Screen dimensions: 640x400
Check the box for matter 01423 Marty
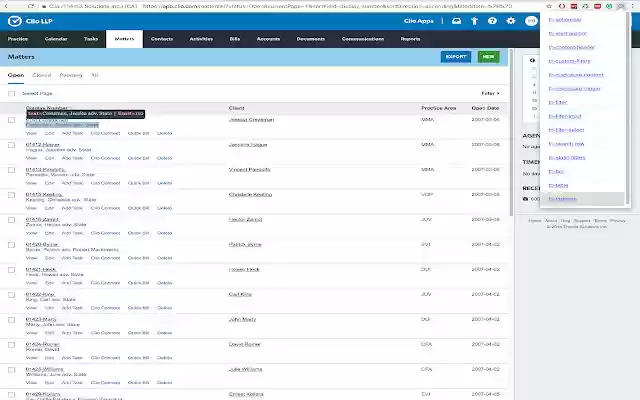(11, 320)
